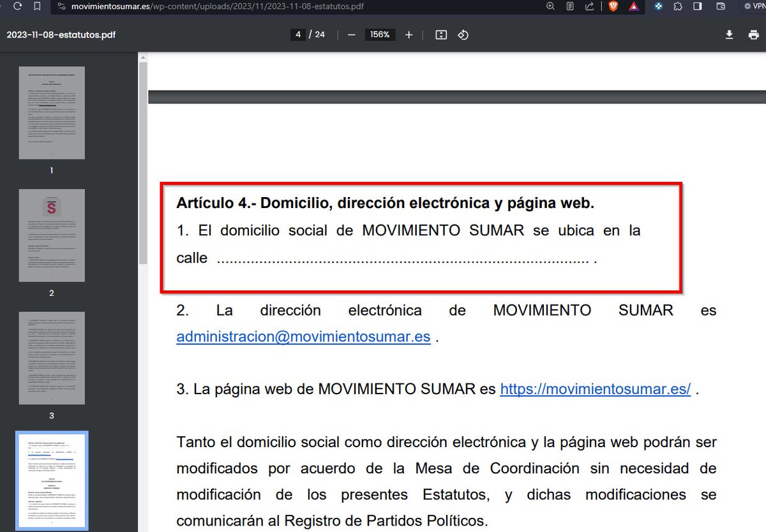This screenshot has width=766, height=532.
Task: Open administracion@movimientosumar.es email link
Action: pos(303,337)
